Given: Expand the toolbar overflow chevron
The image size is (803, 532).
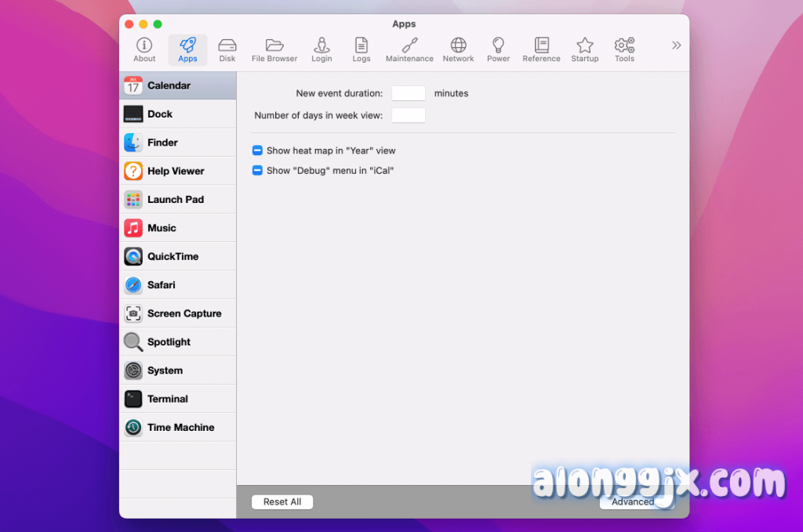Looking at the screenshot, I should (676, 45).
